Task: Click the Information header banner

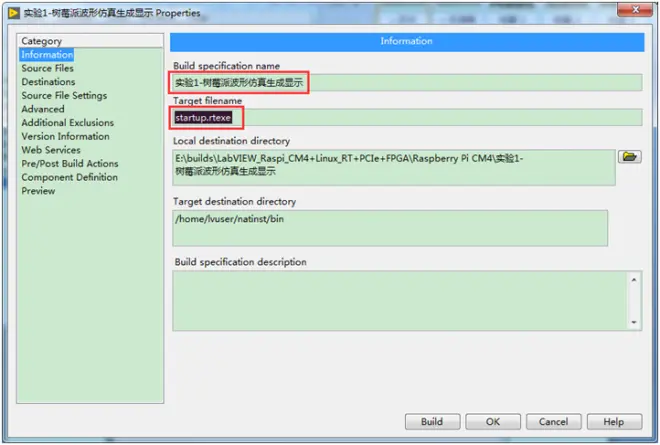Action: pyautogui.click(x=407, y=41)
